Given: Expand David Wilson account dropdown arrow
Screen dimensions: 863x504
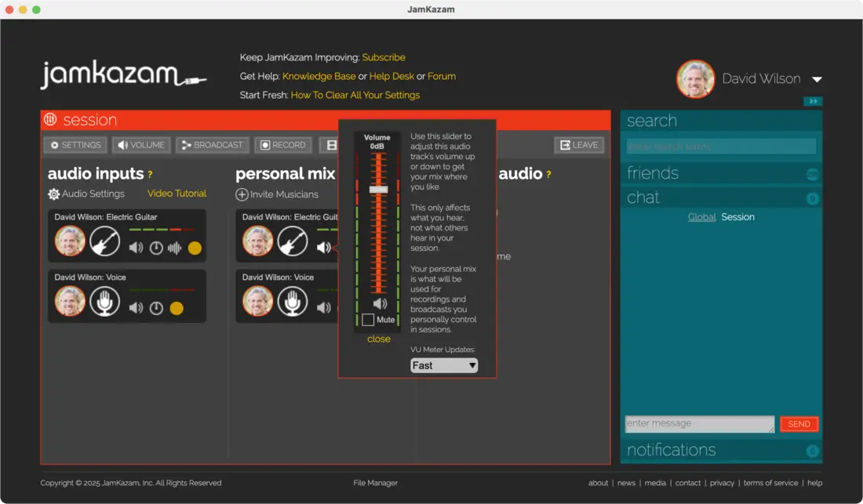Looking at the screenshot, I should coord(817,80).
